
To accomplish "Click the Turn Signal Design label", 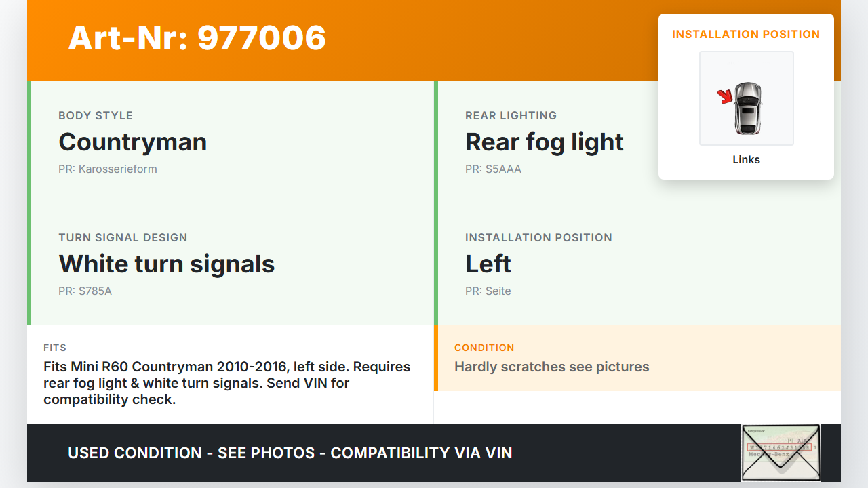I will 123,238.
